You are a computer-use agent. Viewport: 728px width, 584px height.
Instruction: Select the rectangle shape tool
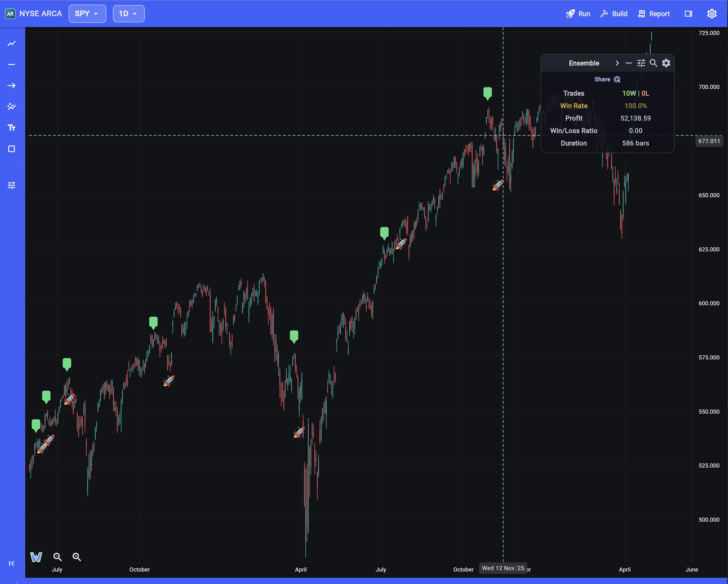(x=12, y=149)
